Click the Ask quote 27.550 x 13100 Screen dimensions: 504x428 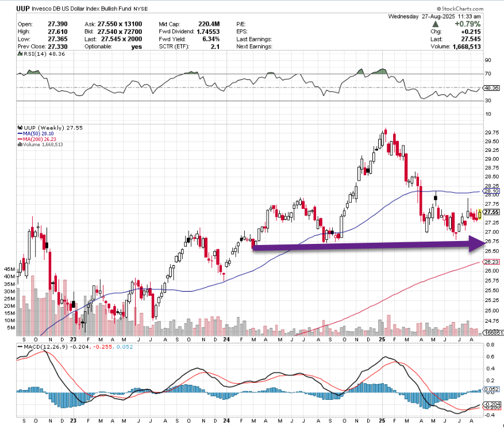(120, 24)
